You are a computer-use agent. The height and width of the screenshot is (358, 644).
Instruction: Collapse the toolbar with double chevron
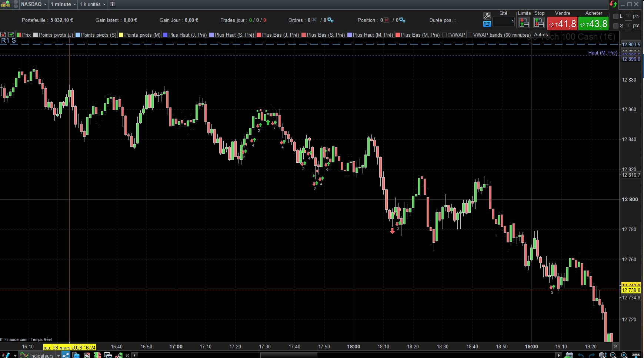coord(127,355)
